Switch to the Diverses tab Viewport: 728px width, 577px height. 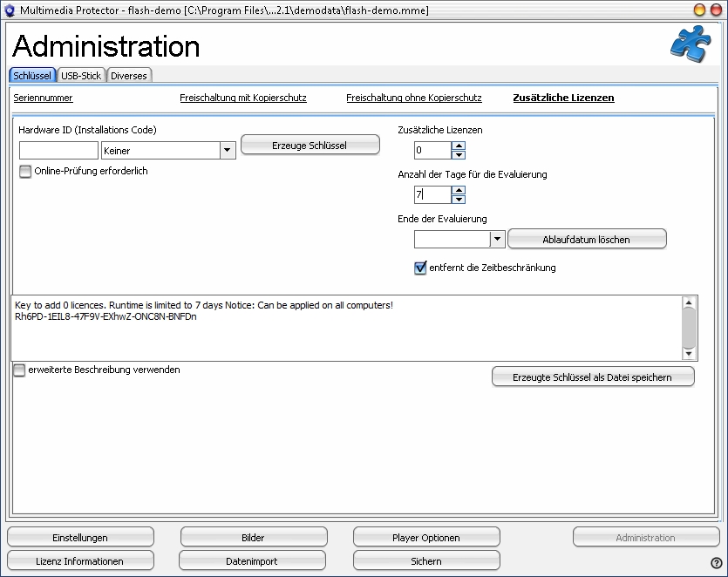tap(129, 76)
